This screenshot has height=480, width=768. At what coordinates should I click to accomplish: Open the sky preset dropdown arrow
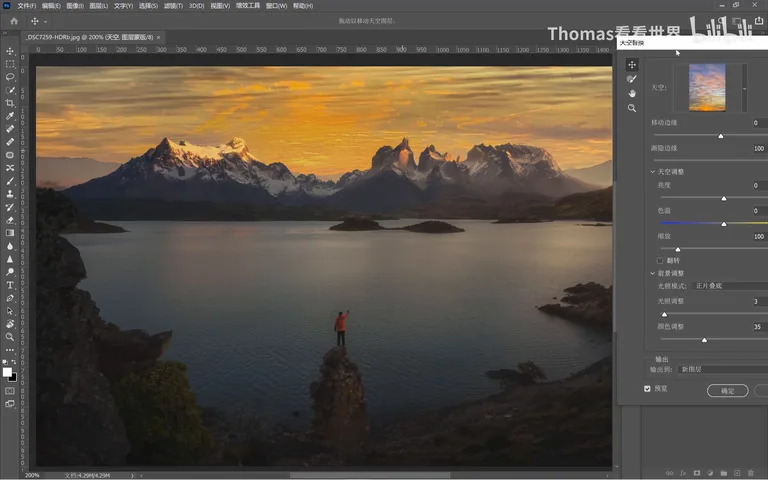[x=744, y=88]
